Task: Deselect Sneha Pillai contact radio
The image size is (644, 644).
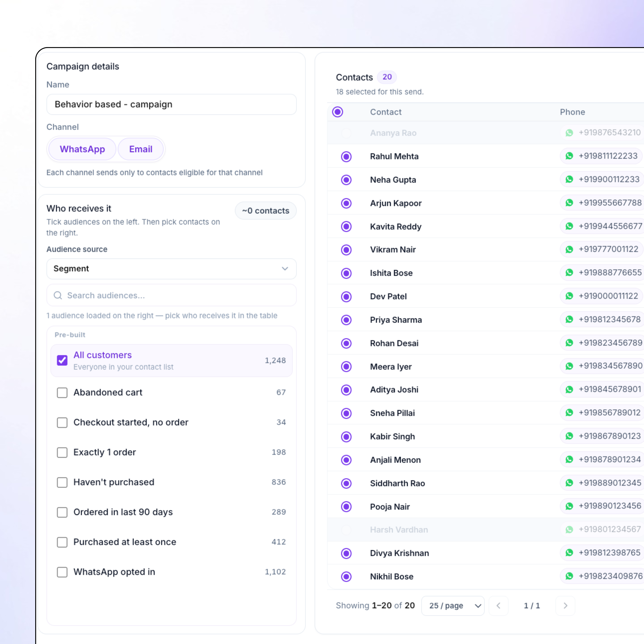Action: [346, 413]
